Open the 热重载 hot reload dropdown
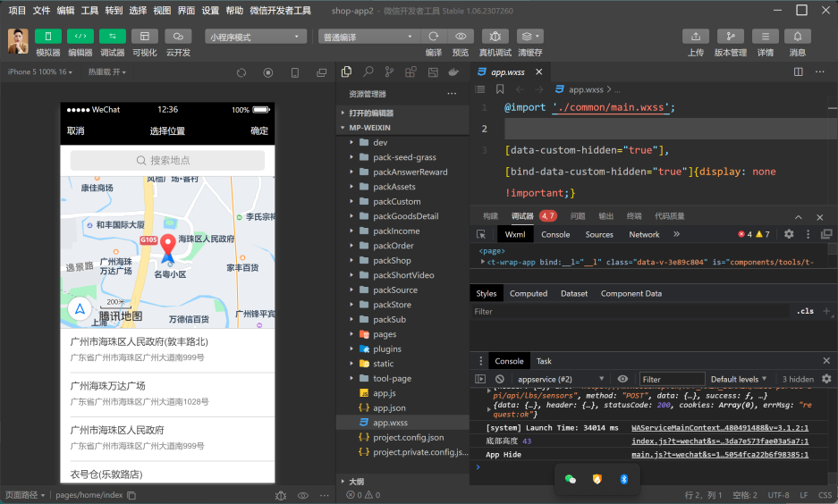The width and height of the screenshot is (838, 504). (107, 71)
